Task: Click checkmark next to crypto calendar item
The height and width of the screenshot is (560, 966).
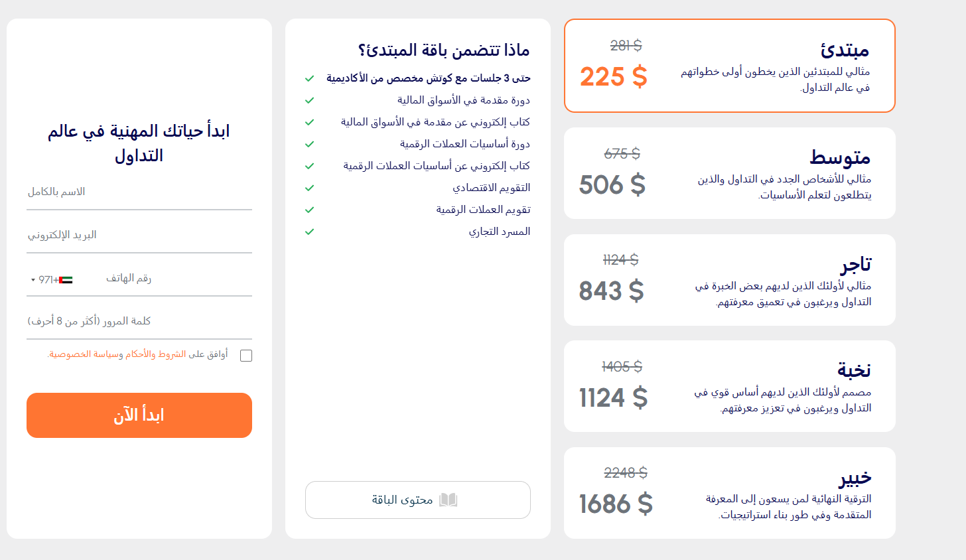Action: [x=309, y=210]
